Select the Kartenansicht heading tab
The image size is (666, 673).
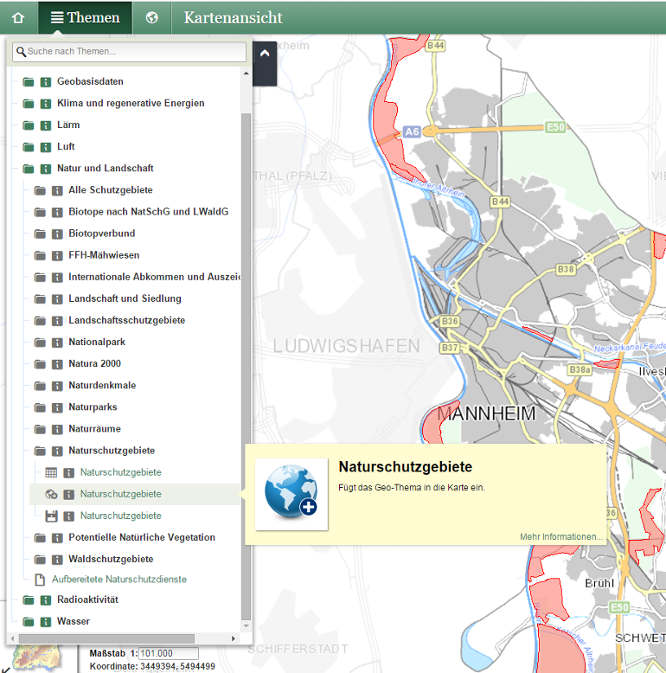pos(233,18)
